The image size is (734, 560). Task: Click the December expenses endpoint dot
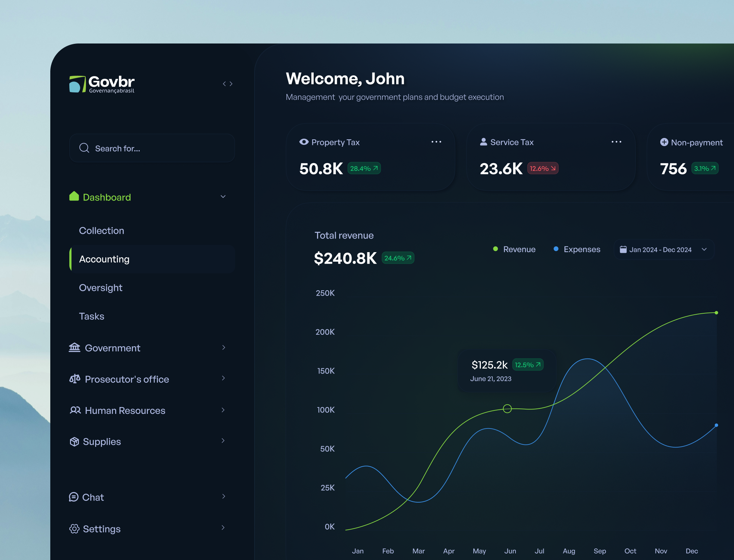[x=716, y=425]
